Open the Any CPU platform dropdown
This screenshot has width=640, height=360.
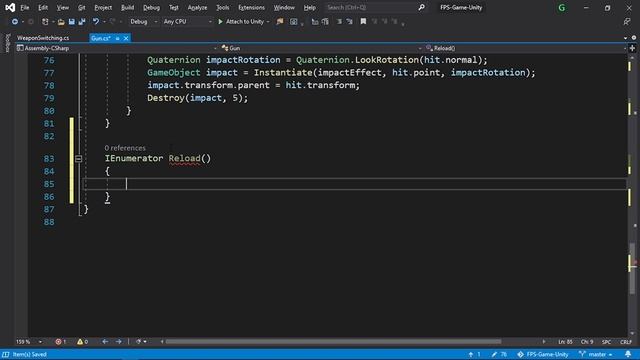(x=187, y=22)
